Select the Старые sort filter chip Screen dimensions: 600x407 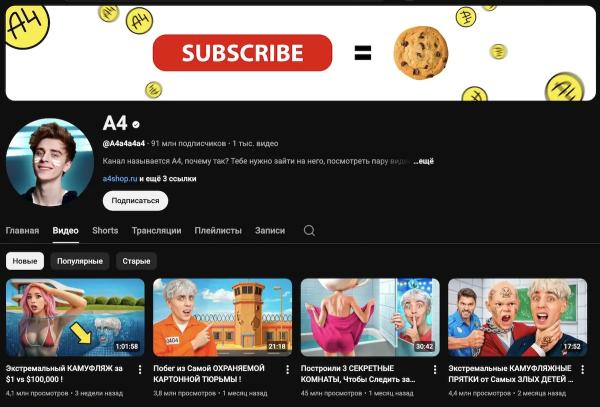136,261
